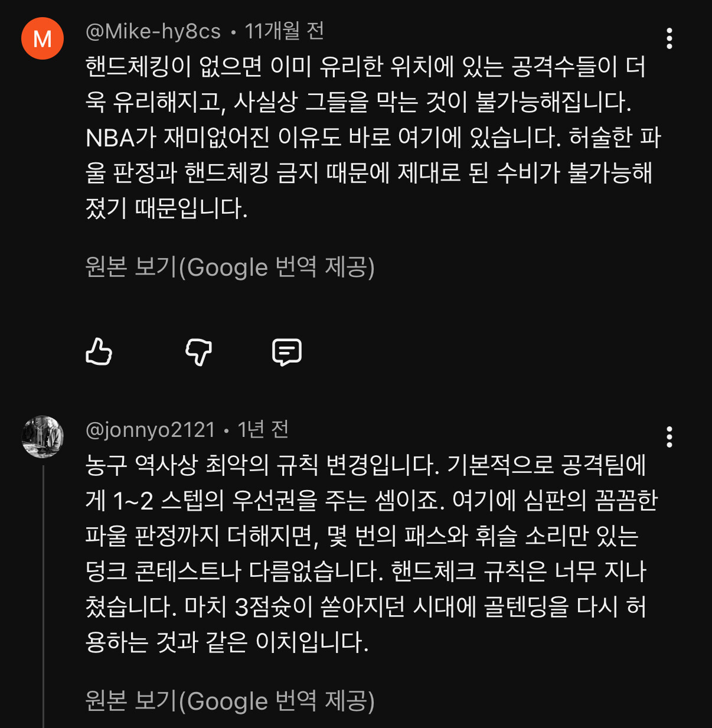Open jonnyo2121's profile photo avatar

tap(43, 437)
